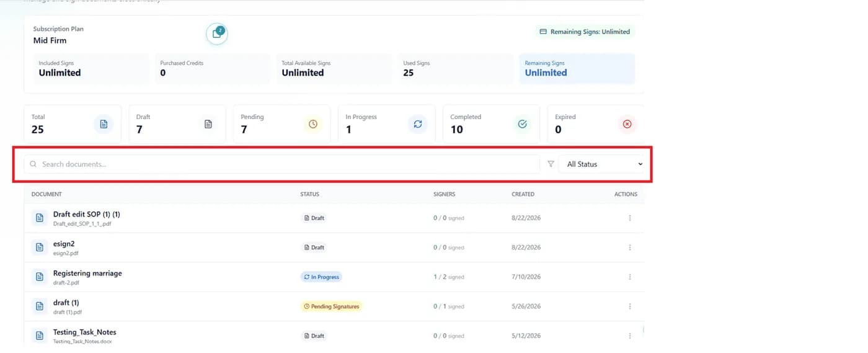Click the Used Signs 25 tile
Viewport: 868px width, 353px height.
456,68
